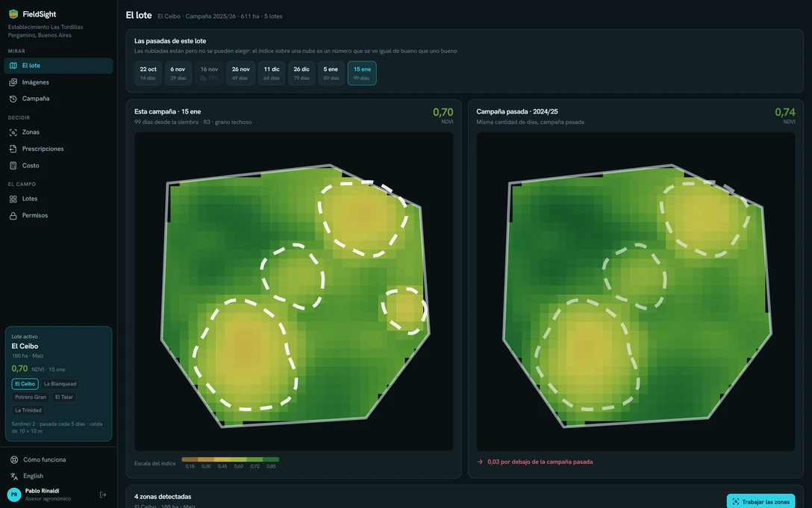This screenshot has height=508, width=812.
Task: Select the 26 dic pass
Action: tap(302, 73)
